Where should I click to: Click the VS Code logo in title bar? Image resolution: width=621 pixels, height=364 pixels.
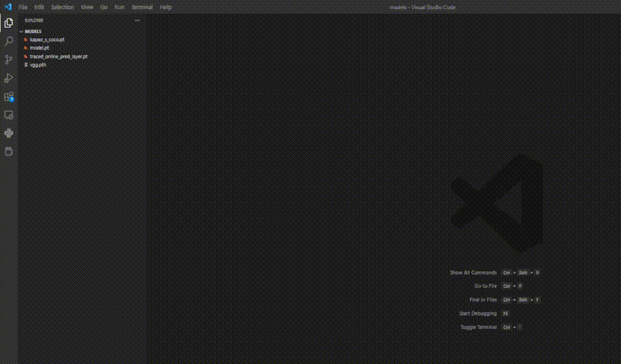[8, 7]
